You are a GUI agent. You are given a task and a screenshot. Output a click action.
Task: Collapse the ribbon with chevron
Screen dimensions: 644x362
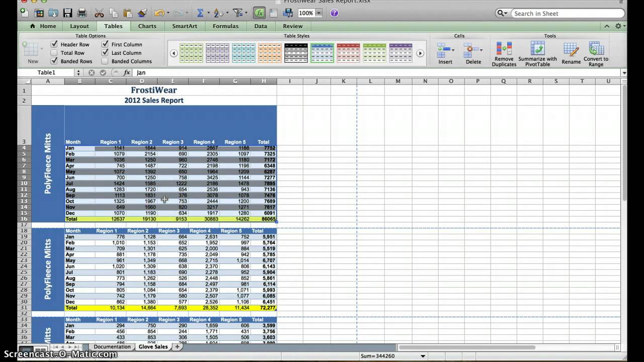pyautogui.click(x=607, y=26)
